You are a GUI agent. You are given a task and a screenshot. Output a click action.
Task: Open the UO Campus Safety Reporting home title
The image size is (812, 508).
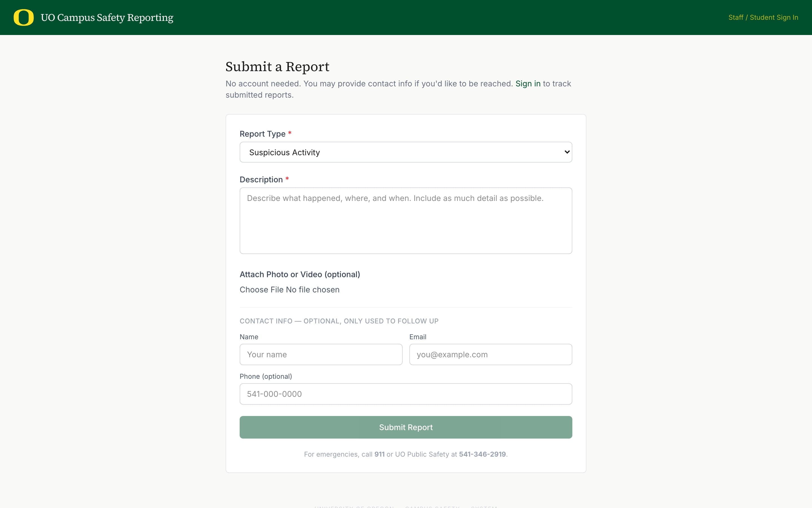point(107,17)
